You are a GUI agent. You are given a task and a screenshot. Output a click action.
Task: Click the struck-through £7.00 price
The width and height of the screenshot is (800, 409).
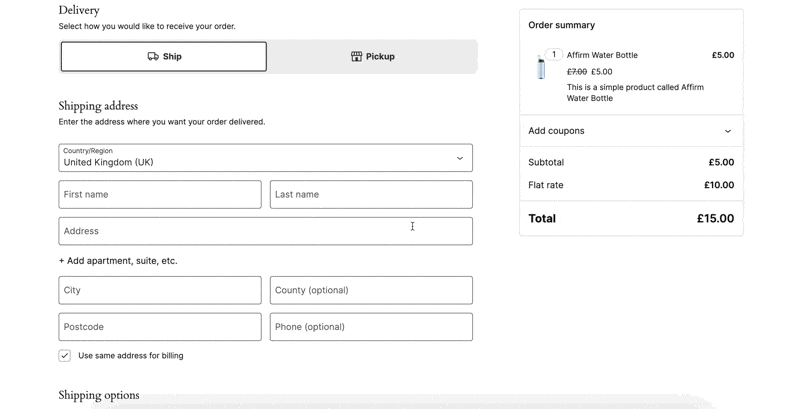[x=577, y=72]
